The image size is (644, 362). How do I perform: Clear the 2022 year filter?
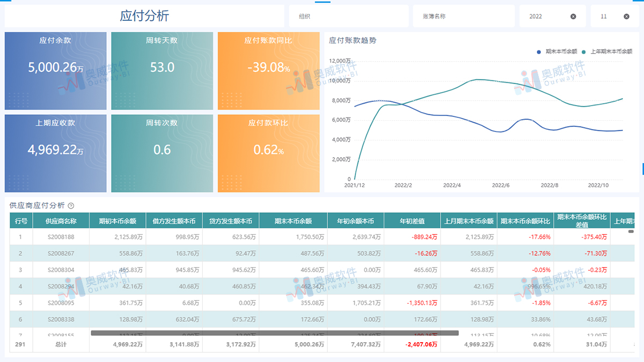pyautogui.click(x=573, y=17)
